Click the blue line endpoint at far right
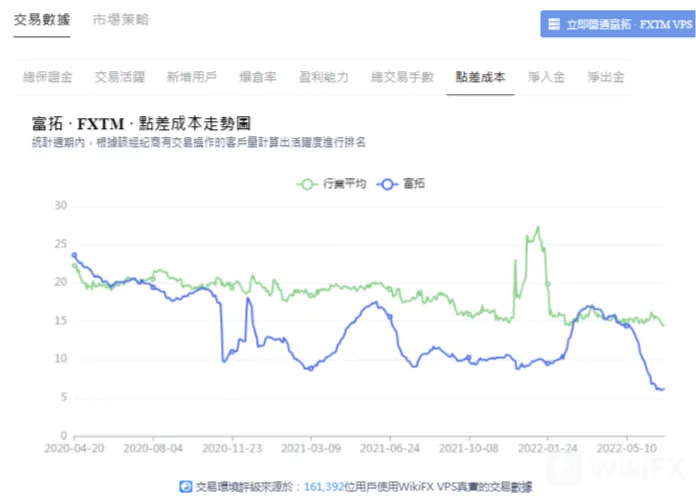696x502 pixels. pos(663,389)
